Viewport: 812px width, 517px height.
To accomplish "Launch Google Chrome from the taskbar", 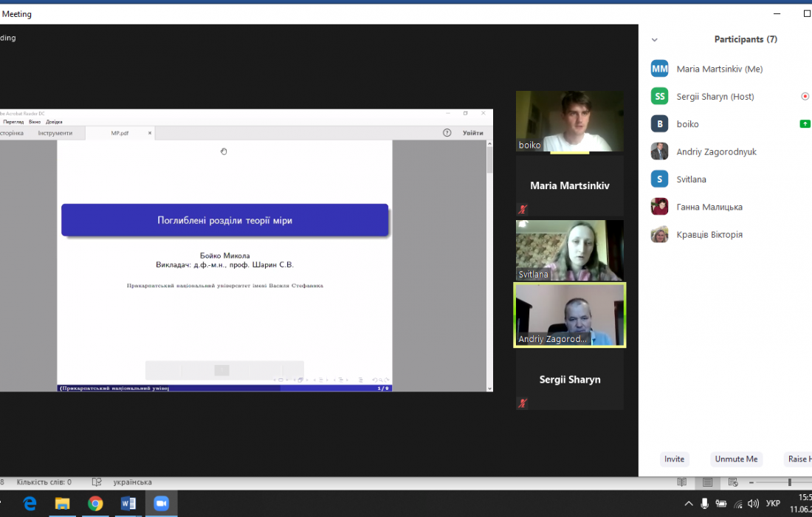I will tap(95, 504).
